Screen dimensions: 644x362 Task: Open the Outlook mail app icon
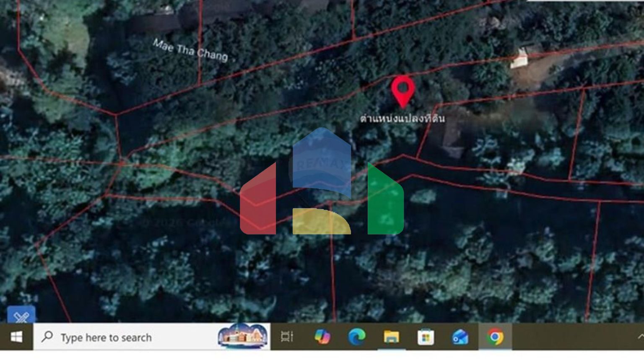pos(460,337)
